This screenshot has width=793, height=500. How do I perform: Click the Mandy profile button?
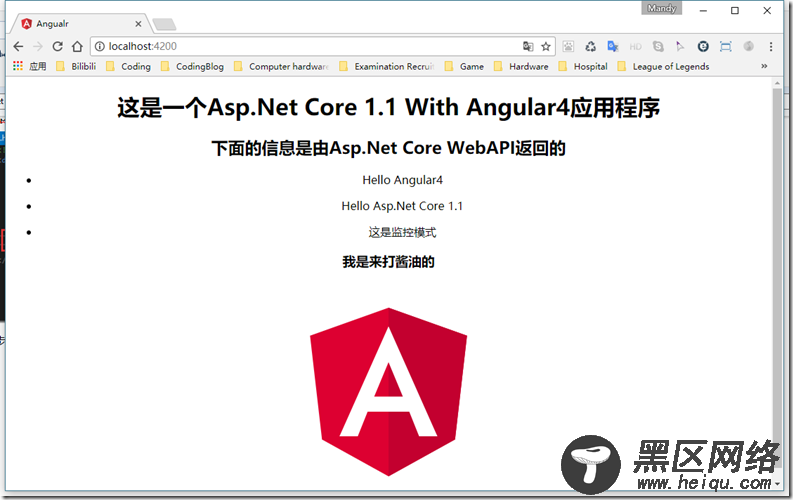pos(662,8)
